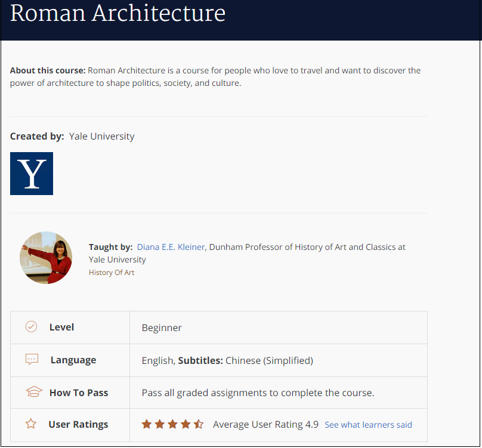
Task: Click the Pass all graded assignments text
Action: (x=258, y=393)
